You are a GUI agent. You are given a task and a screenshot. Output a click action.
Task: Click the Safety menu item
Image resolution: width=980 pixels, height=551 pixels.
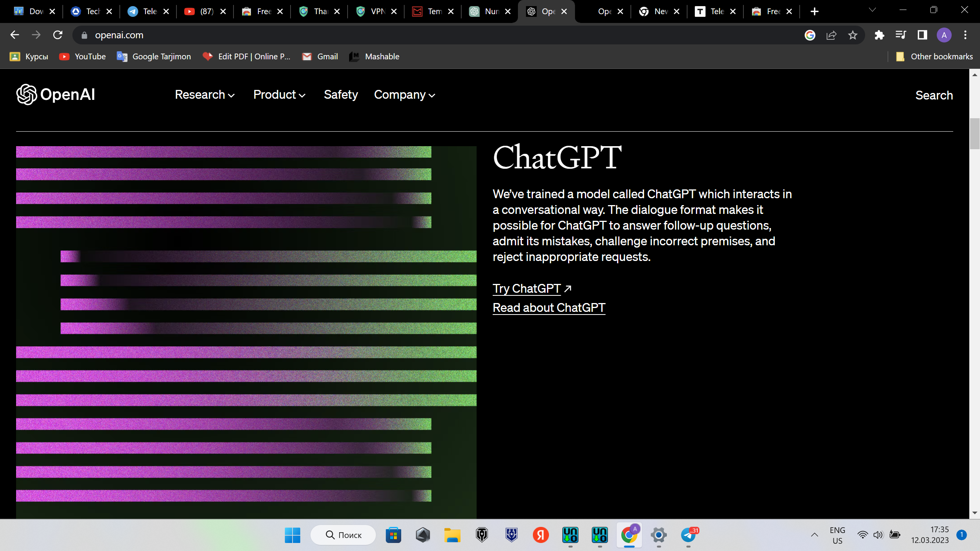pos(341,94)
